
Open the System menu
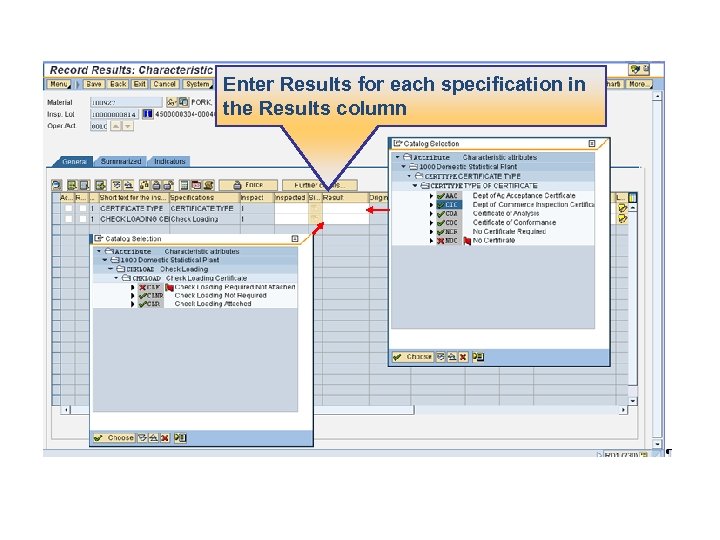(x=198, y=84)
